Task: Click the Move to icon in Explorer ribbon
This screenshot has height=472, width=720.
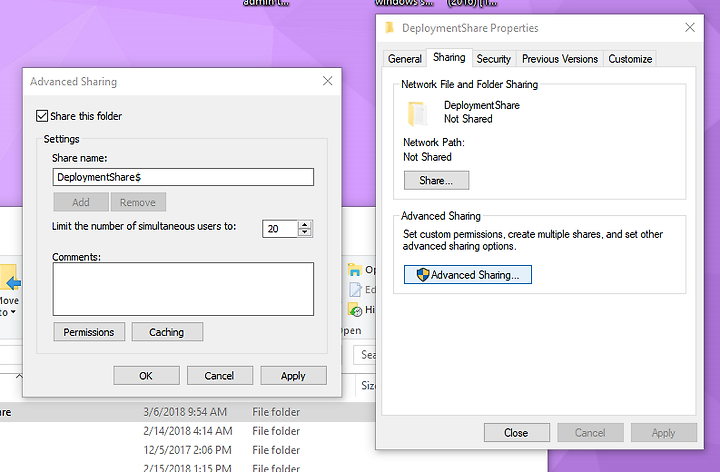Action: 10,278
